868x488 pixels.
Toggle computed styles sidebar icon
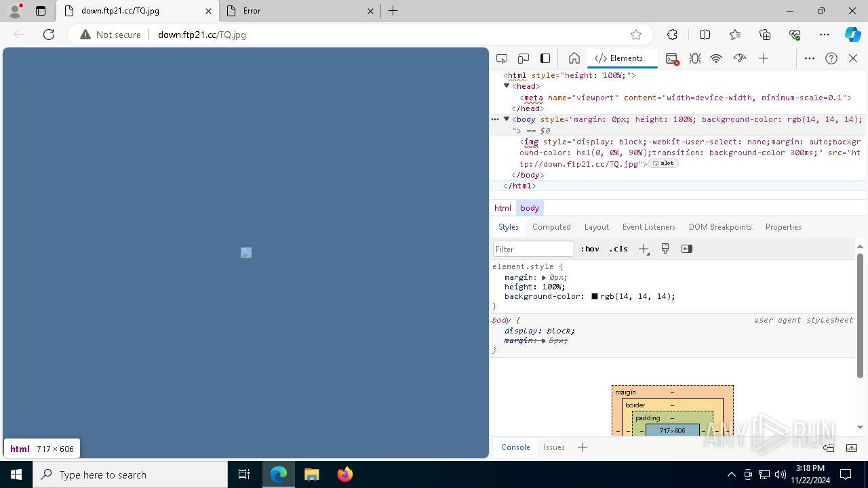pos(687,249)
